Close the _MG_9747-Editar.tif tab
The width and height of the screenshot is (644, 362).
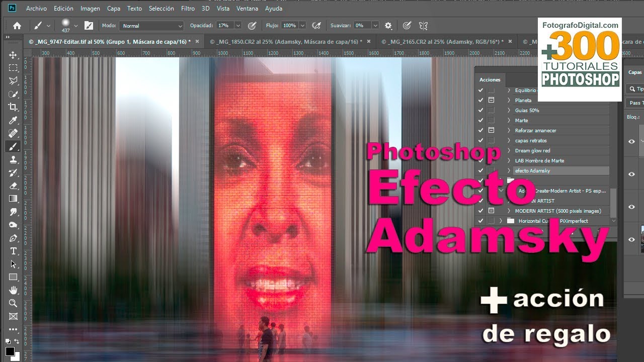pos(197,42)
